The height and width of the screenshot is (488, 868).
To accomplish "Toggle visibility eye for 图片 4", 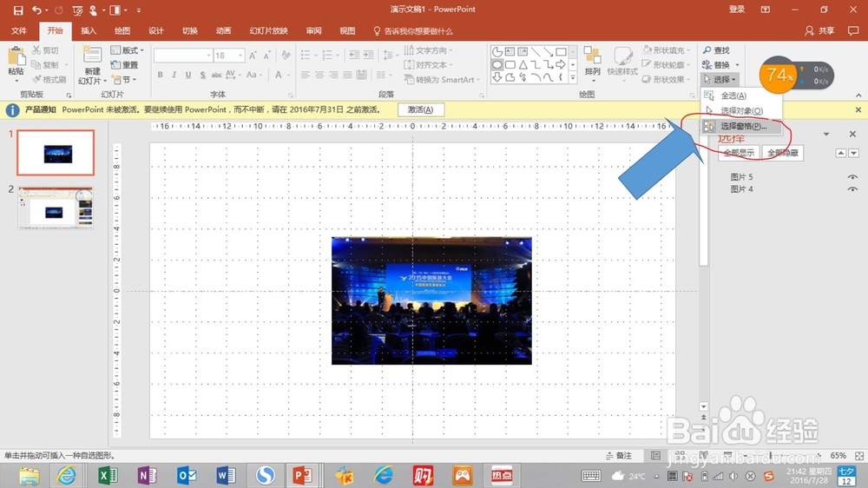I will tap(852, 189).
